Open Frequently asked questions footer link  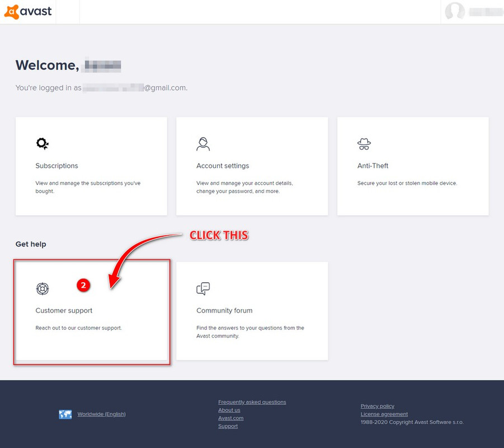252,402
